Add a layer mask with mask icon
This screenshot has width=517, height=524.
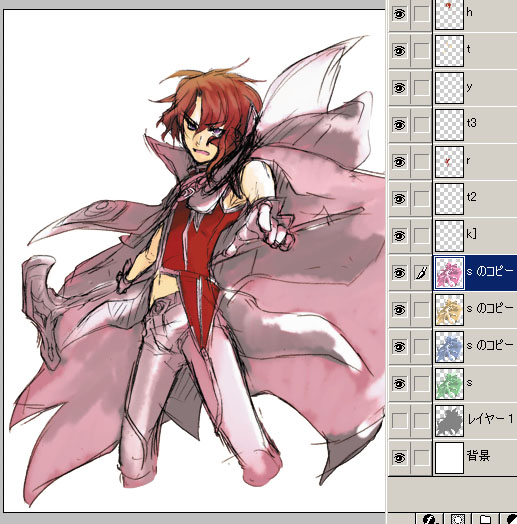point(458,519)
